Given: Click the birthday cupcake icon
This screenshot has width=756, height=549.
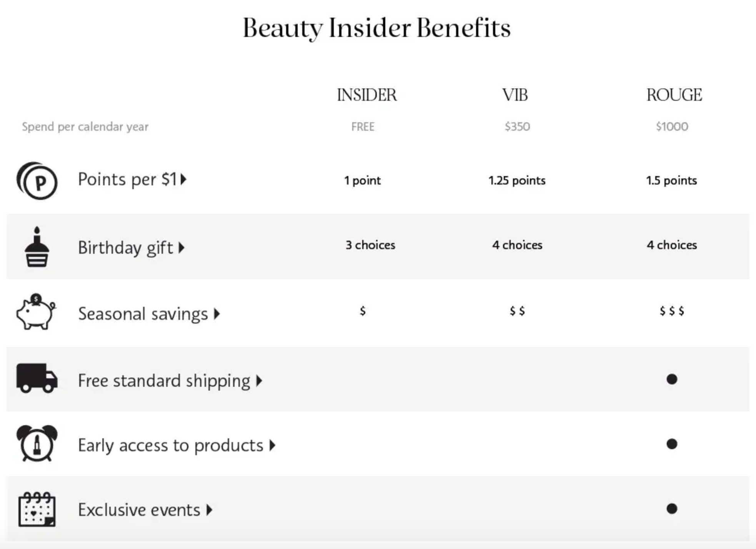Looking at the screenshot, I should click(x=37, y=246).
